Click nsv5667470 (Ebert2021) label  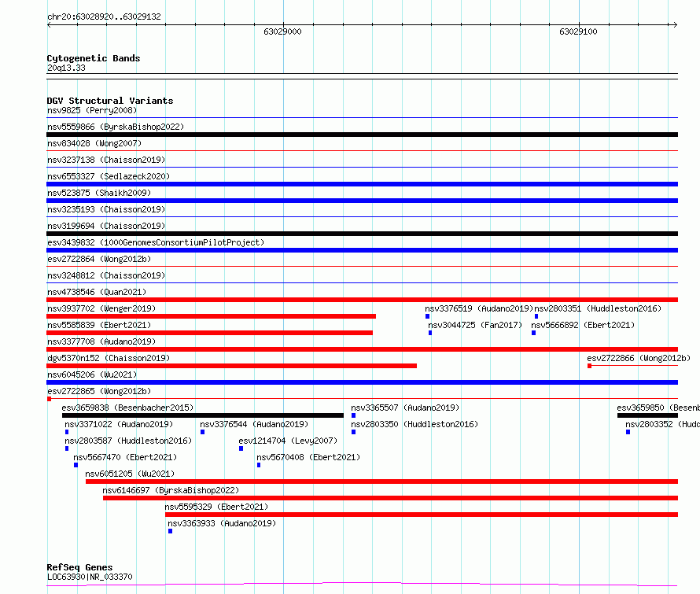[125, 457]
